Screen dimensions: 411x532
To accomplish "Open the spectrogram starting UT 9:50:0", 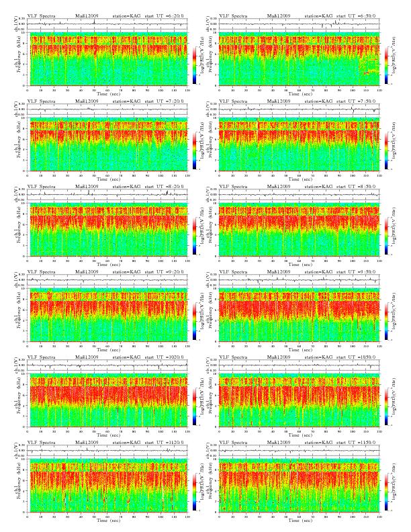I will pyautogui.click(x=299, y=315).
